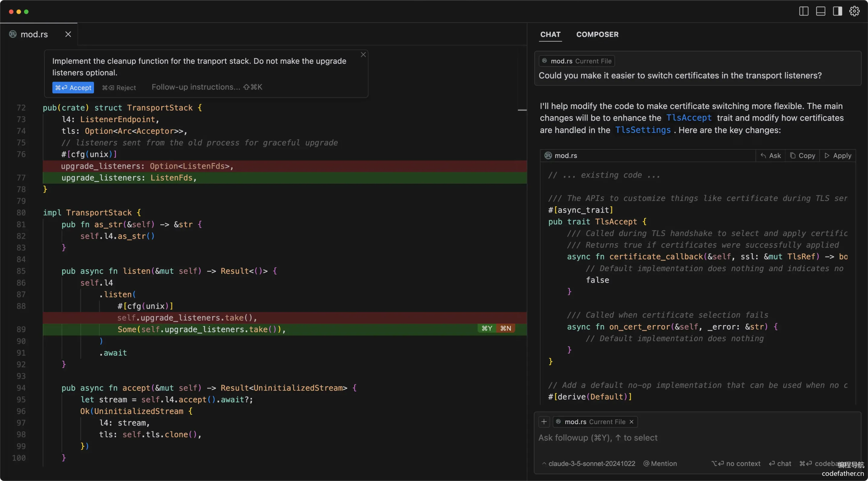Open settings with the gear icon
The width and height of the screenshot is (868, 481).
tap(854, 11)
